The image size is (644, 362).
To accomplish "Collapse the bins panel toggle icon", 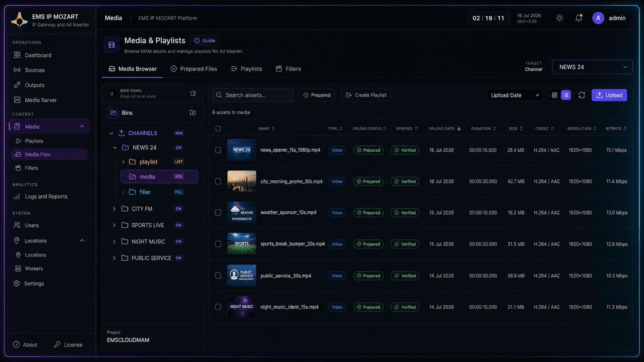I will point(193,93).
